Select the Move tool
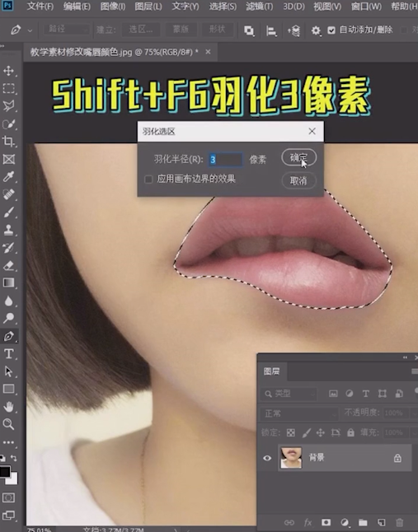The image size is (418, 532). [x=9, y=71]
